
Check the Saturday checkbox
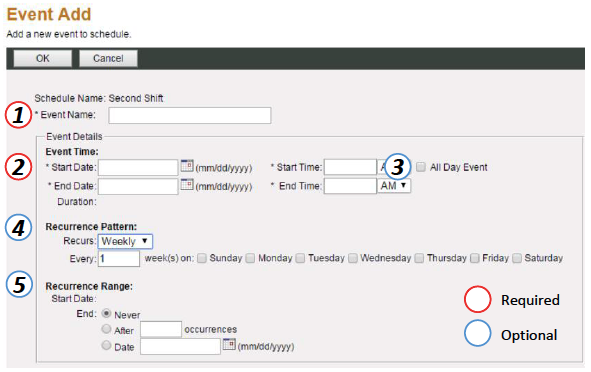click(x=518, y=258)
